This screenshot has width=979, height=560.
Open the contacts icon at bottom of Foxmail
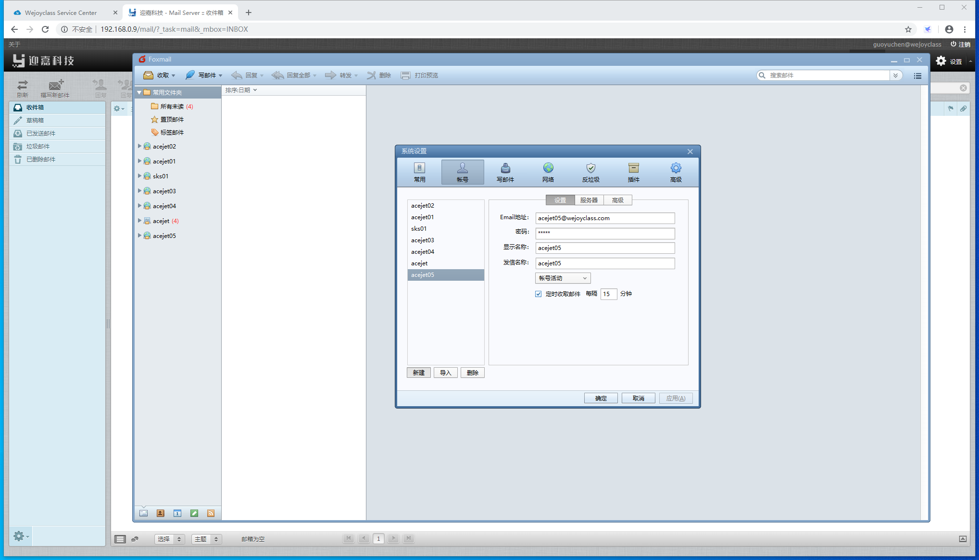[161, 513]
